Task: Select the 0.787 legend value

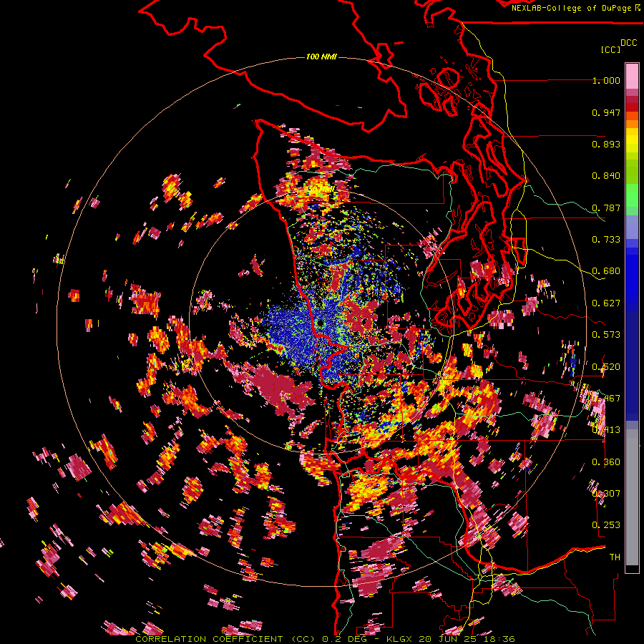Action: (x=606, y=208)
